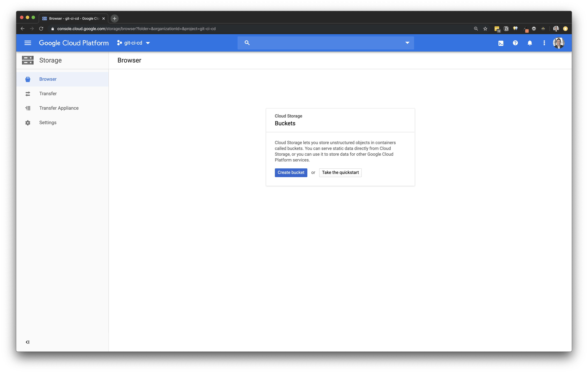The height and width of the screenshot is (373, 588).
Task: Click the Storage sidebar header text
Action: [x=50, y=60]
